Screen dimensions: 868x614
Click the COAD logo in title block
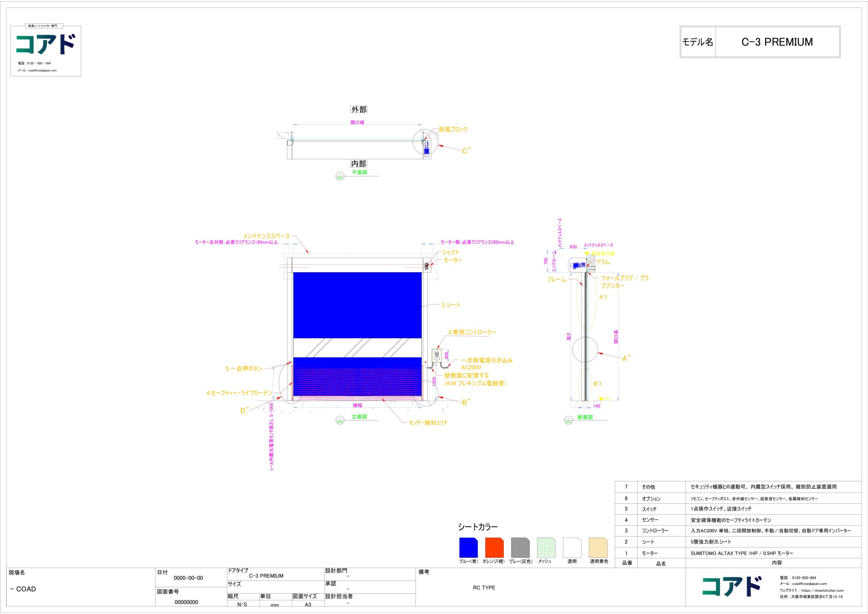(732, 587)
